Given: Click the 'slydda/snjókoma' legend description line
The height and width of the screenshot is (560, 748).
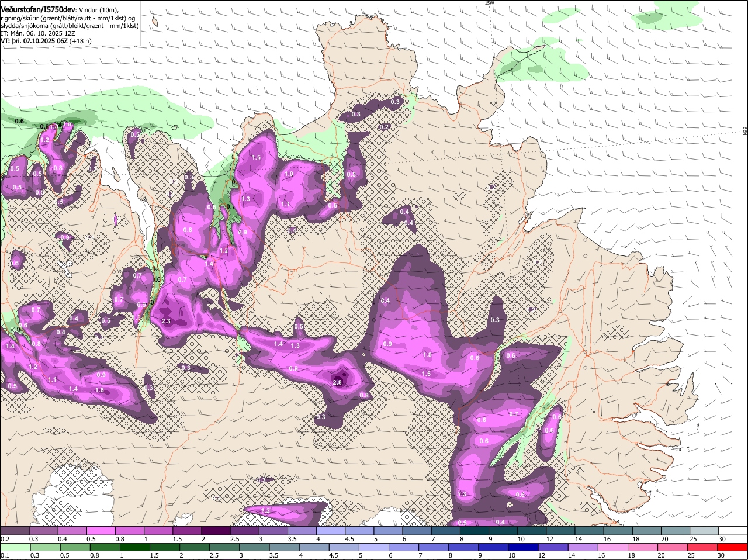Looking at the screenshot, I should pos(70,26).
